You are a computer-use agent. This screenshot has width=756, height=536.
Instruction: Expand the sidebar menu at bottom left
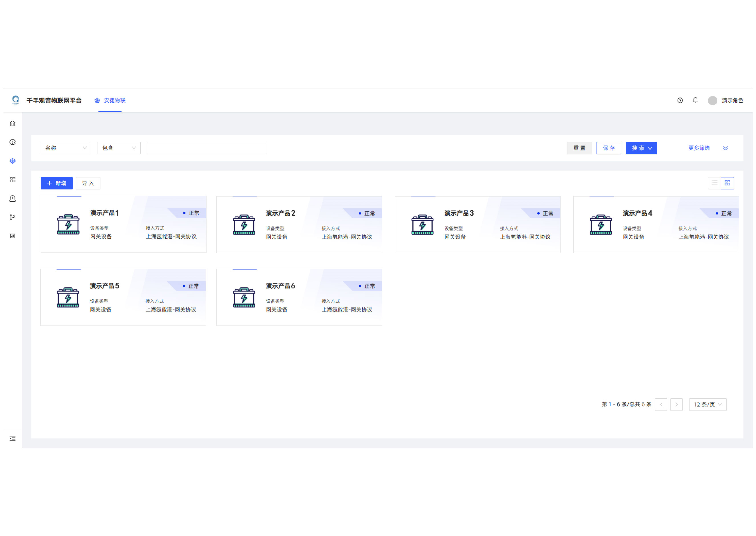pyautogui.click(x=13, y=438)
